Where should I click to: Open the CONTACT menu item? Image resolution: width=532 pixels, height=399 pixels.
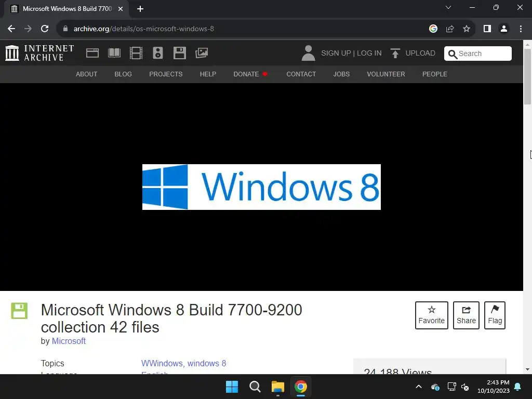tap(301, 74)
